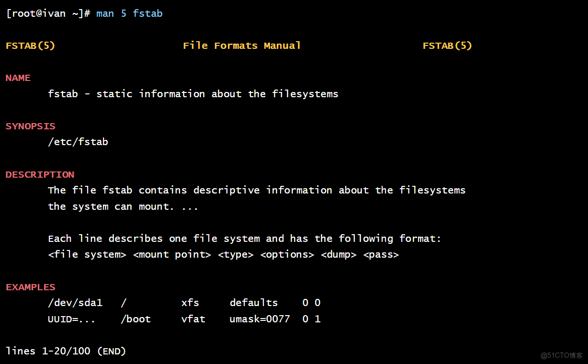Click the 'File Formats Manual' title
Screen dimensions: 588x364
tap(242, 45)
